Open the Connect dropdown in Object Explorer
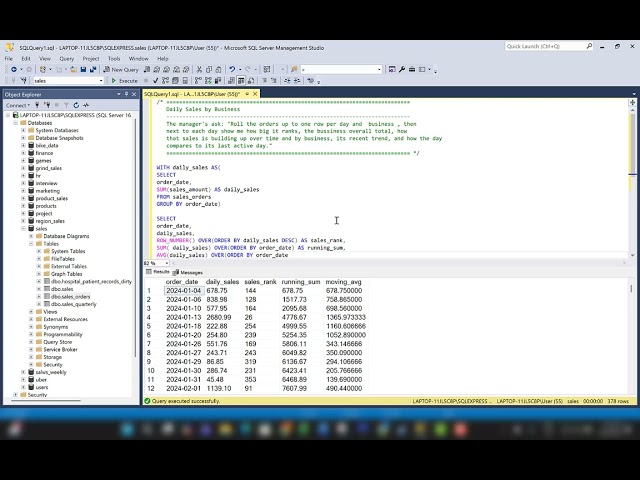 click(x=18, y=105)
